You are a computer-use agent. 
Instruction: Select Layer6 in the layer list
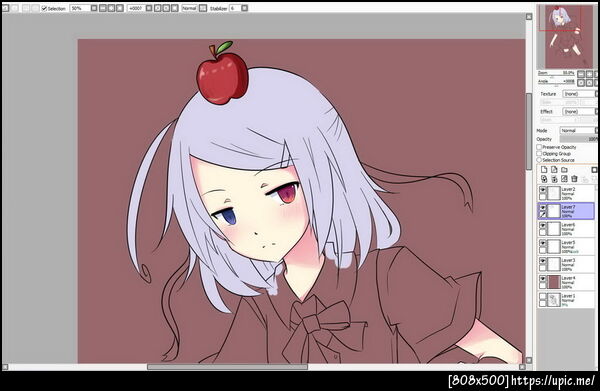[566, 229]
